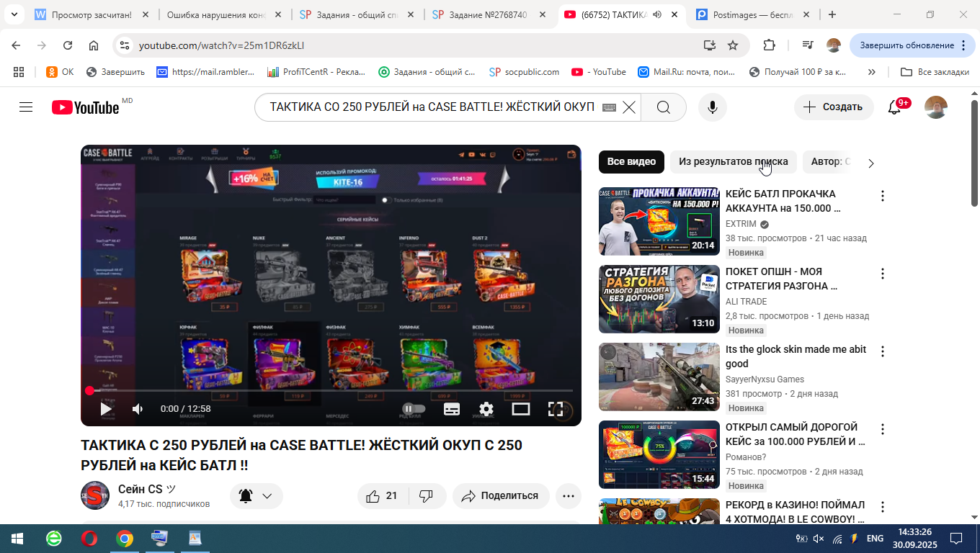Open the EXTRIM channel link

tap(741, 224)
